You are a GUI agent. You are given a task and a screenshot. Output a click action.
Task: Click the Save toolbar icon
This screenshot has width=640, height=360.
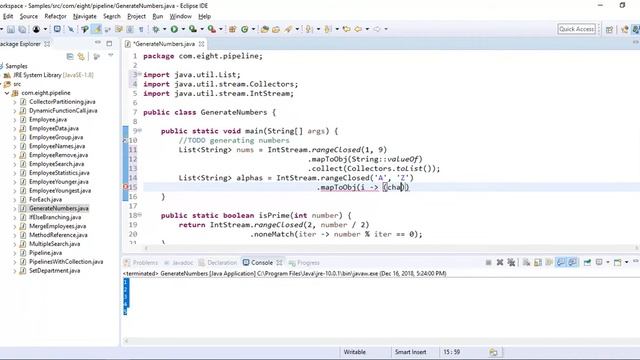coord(11,29)
